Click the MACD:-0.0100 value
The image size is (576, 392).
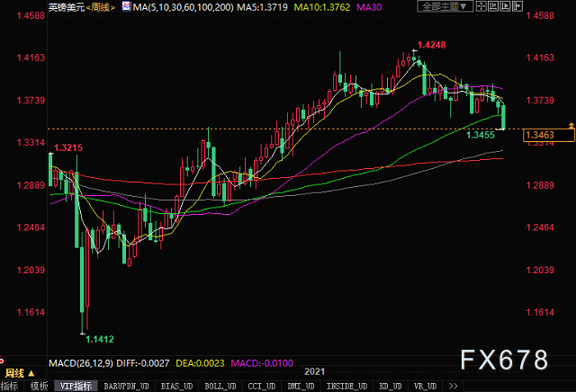click(x=262, y=363)
